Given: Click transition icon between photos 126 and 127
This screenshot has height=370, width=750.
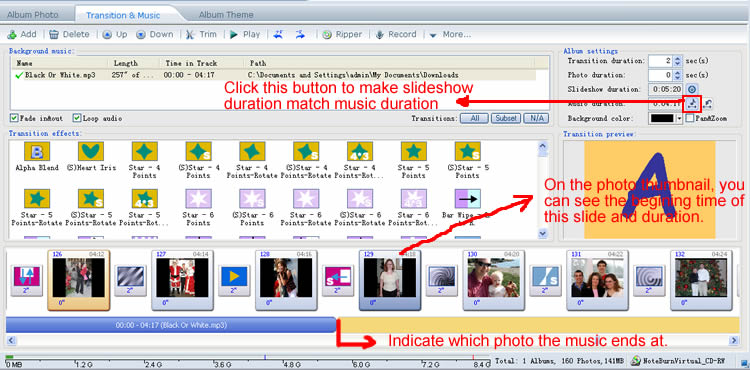Looking at the screenshot, I should pyautogui.click(x=131, y=280).
